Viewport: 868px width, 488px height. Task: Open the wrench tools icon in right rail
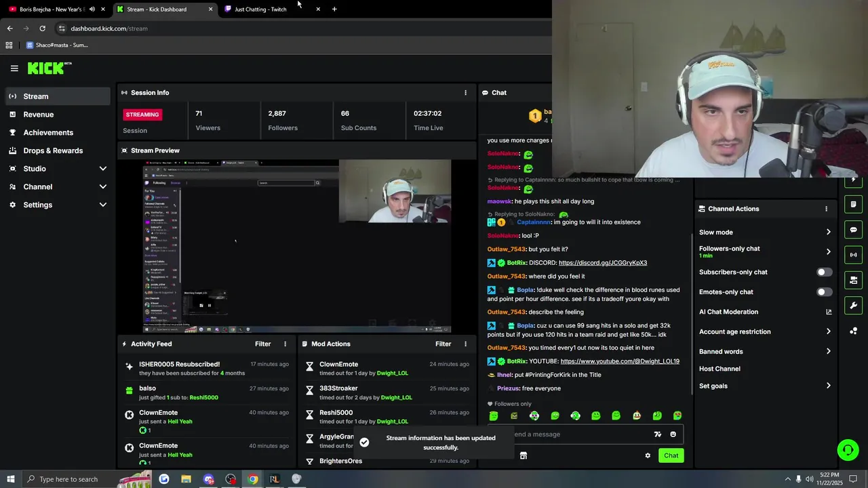(853, 305)
